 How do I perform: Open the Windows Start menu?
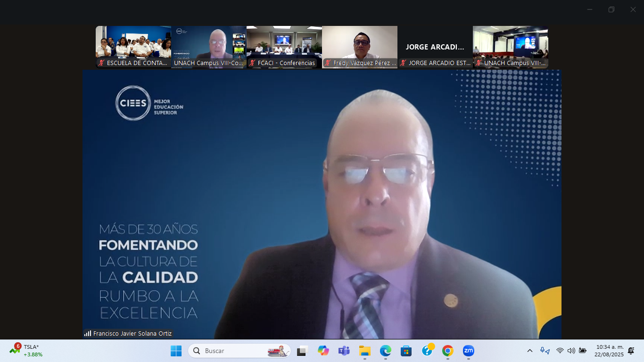tap(176, 351)
